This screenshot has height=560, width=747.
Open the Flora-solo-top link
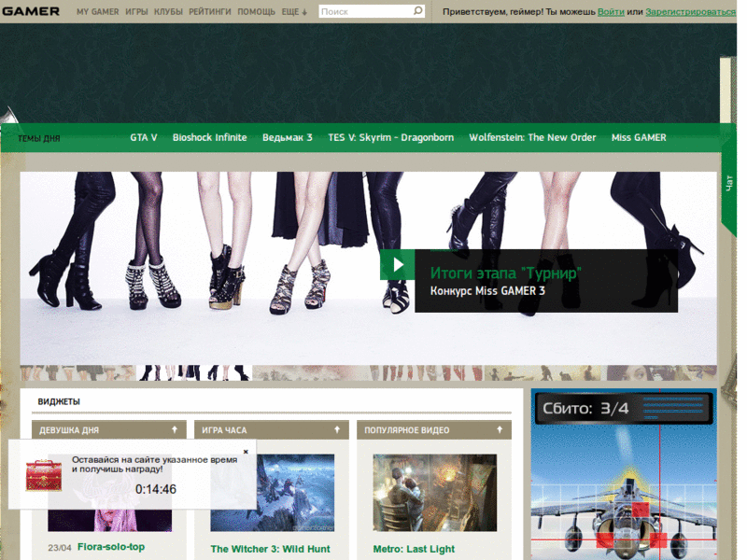(x=111, y=547)
